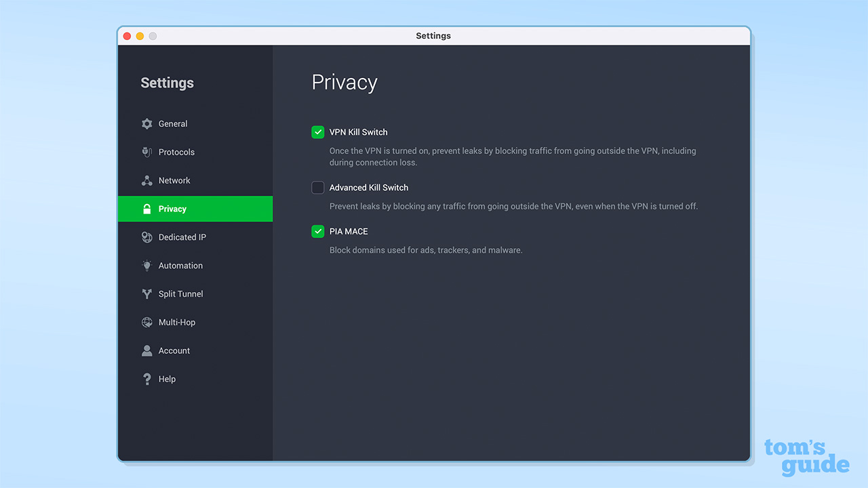Click the Settings window title bar
Image resolution: width=868 pixels, height=488 pixels.
click(433, 36)
